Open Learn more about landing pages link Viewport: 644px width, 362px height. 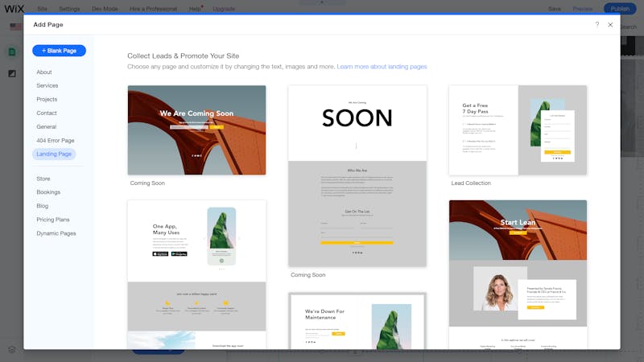pos(382,67)
